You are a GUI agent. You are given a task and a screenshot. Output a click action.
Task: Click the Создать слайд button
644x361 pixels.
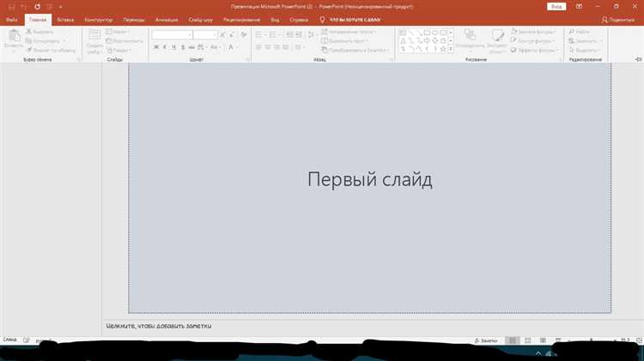click(94, 42)
